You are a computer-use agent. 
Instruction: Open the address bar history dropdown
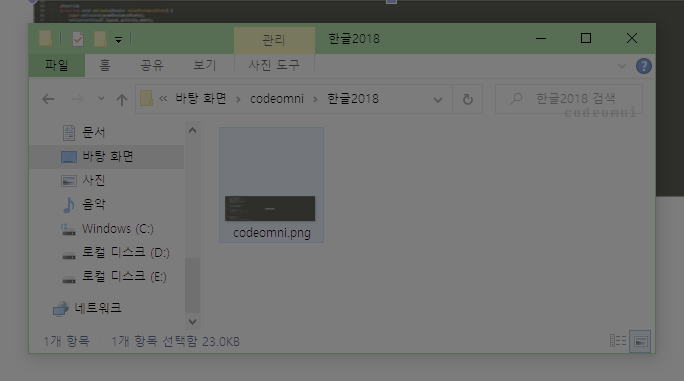point(438,100)
